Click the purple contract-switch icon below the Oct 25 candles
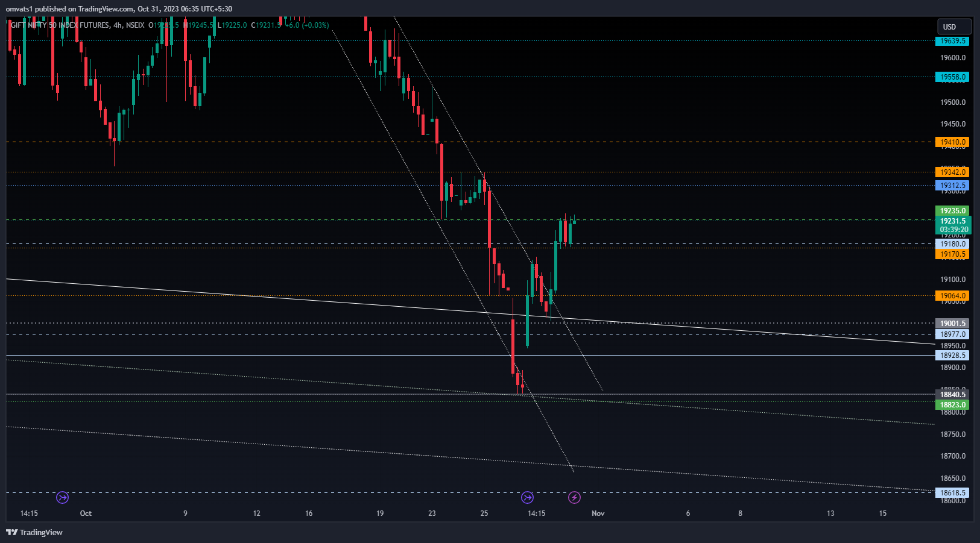 [x=527, y=497]
